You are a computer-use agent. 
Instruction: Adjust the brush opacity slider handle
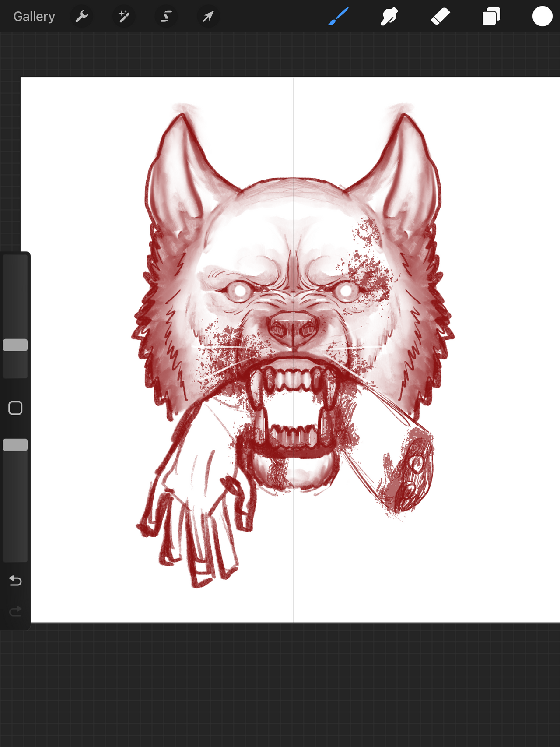click(15, 445)
